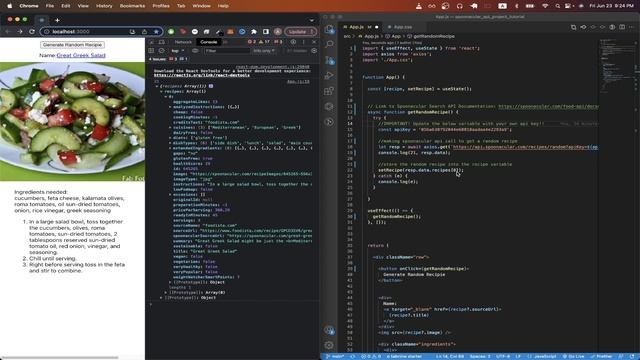
Task: Click the editor More Actions ellipsis
Action: (632, 27)
